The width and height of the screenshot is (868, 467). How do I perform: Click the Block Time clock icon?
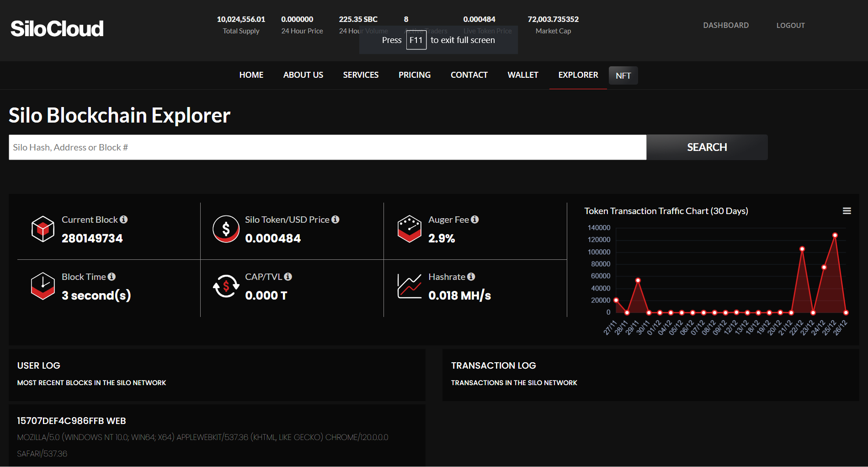tap(43, 286)
